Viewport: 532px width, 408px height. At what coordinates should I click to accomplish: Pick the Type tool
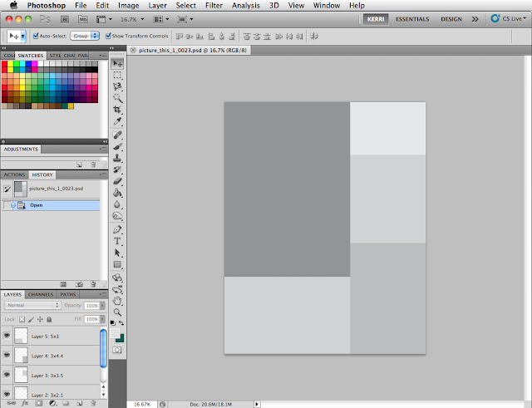coord(117,240)
